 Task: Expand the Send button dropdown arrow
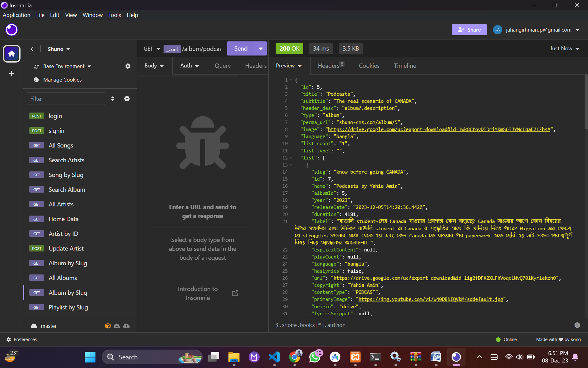point(261,48)
